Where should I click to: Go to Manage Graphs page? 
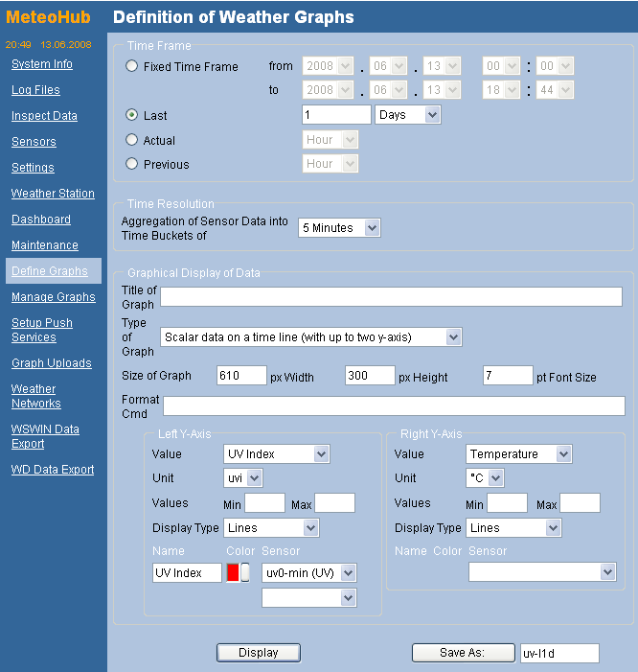[54, 297]
